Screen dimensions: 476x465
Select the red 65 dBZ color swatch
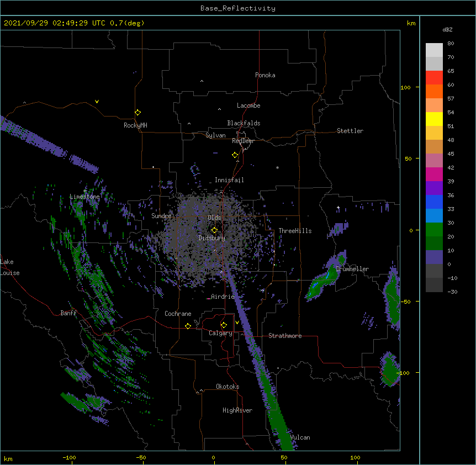pyautogui.click(x=434, y=77)
